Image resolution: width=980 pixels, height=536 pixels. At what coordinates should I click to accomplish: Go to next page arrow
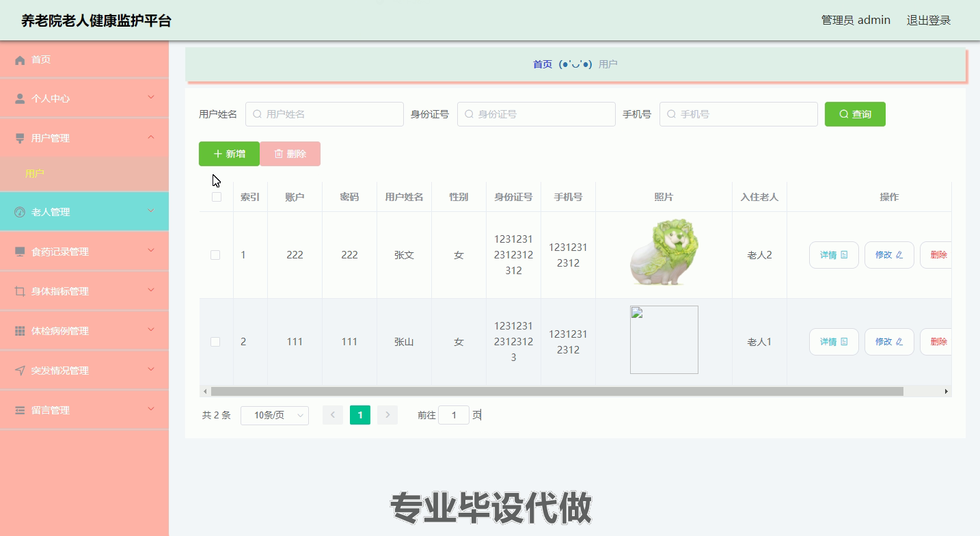[387, 415]
